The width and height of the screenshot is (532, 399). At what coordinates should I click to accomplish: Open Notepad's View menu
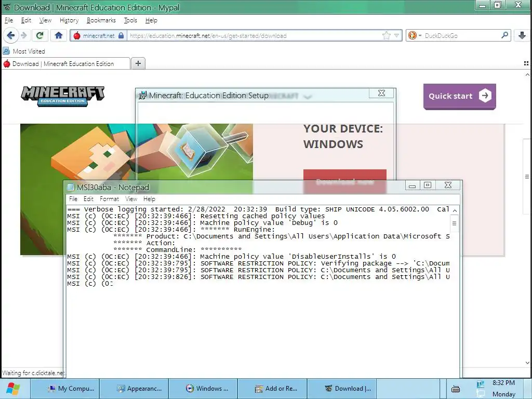point(131,199)
